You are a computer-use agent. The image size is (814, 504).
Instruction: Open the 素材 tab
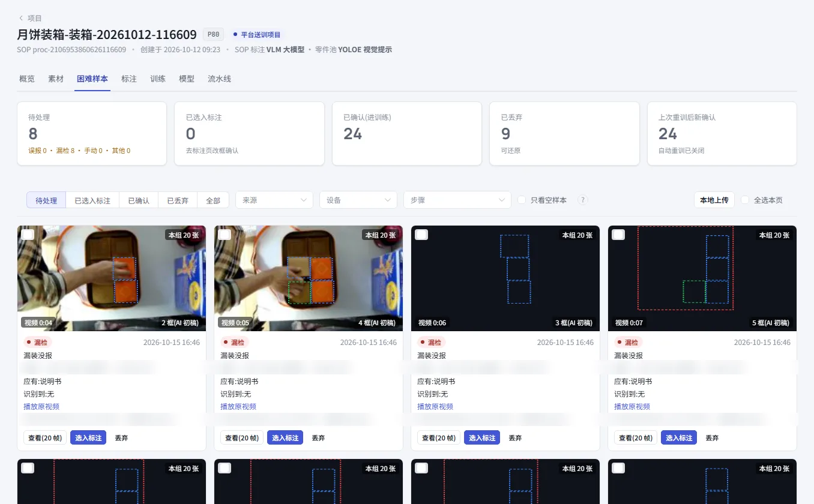(56, 79)
